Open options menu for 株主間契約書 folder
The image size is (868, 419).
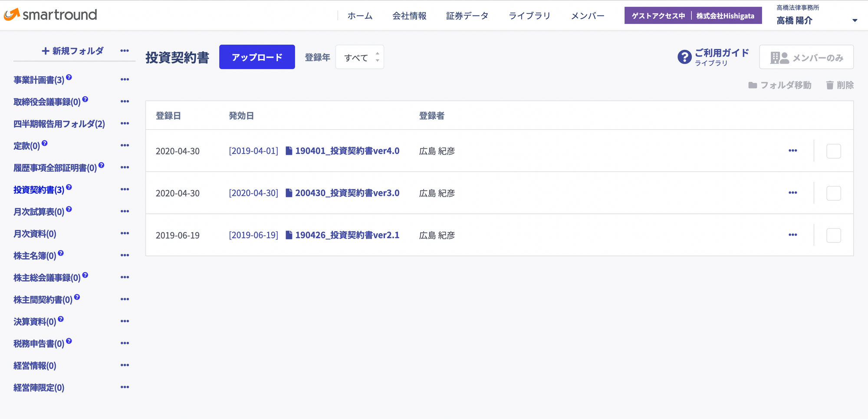[125, 299]
